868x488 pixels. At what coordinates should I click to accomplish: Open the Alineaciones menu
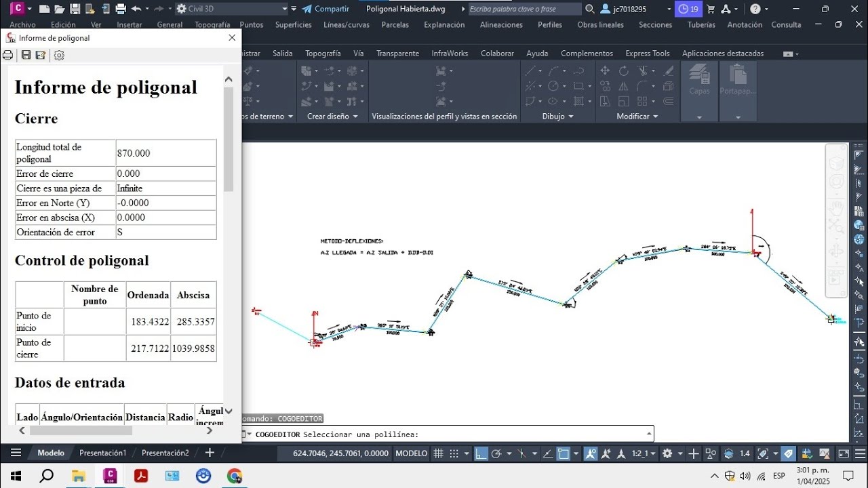[x=501, y=24]
